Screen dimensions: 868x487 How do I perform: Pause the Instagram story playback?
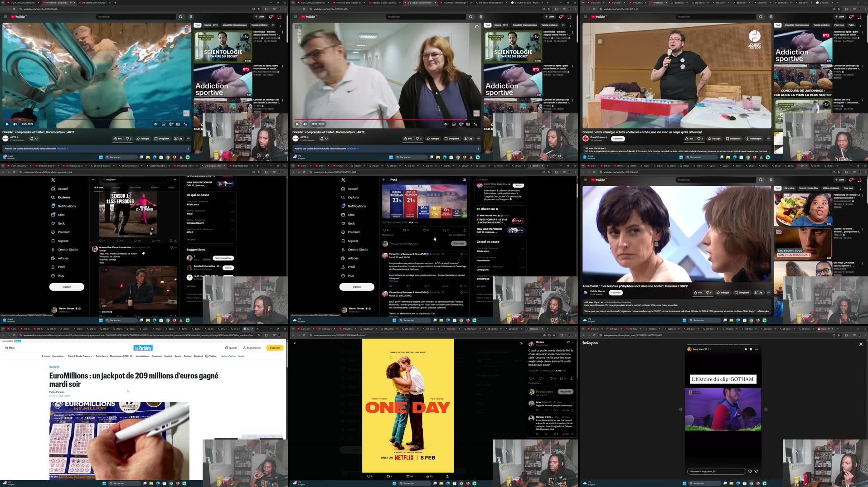tap(751, 349)
